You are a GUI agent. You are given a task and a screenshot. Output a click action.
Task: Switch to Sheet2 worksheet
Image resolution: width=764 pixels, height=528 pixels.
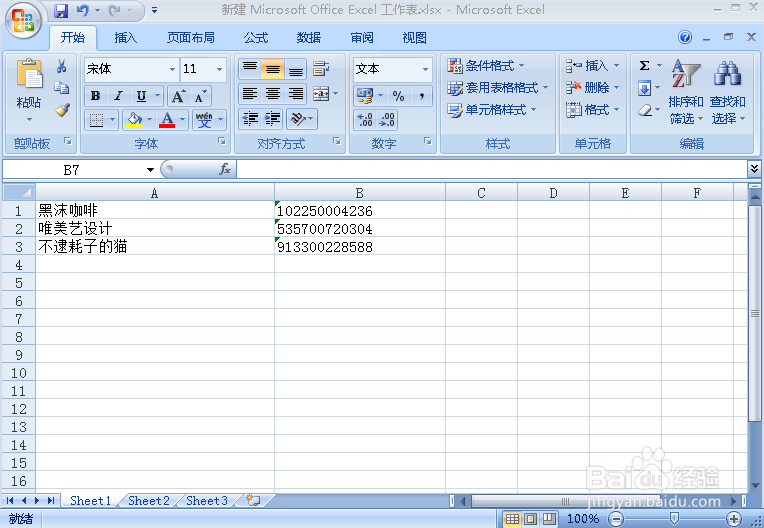click(x=149, y=500)
